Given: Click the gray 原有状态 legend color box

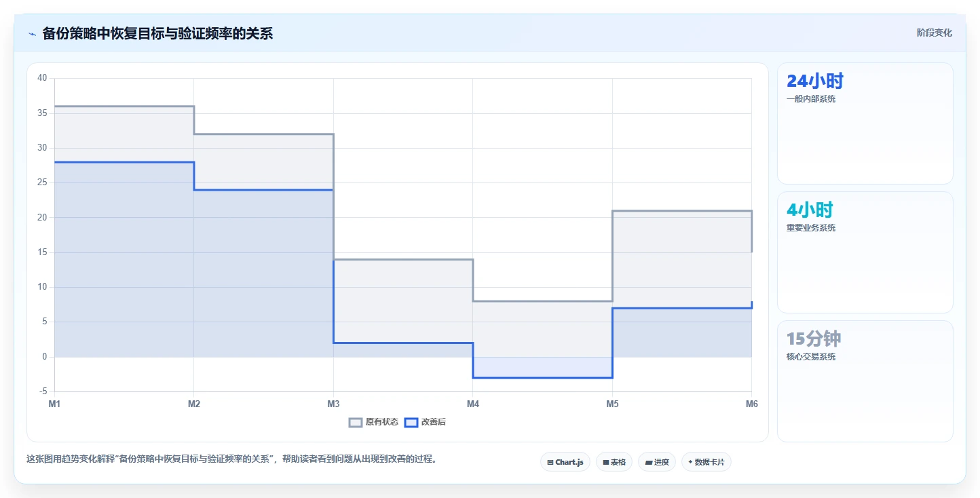Looking at the screenshot, I should click(x=356, y=422).
